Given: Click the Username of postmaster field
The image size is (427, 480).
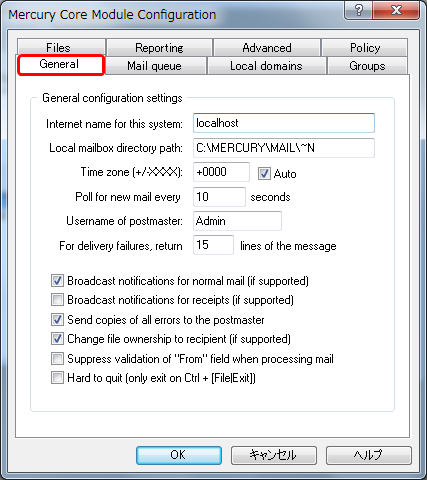Looking at the screenshot, I should click(x=237, y=221).
